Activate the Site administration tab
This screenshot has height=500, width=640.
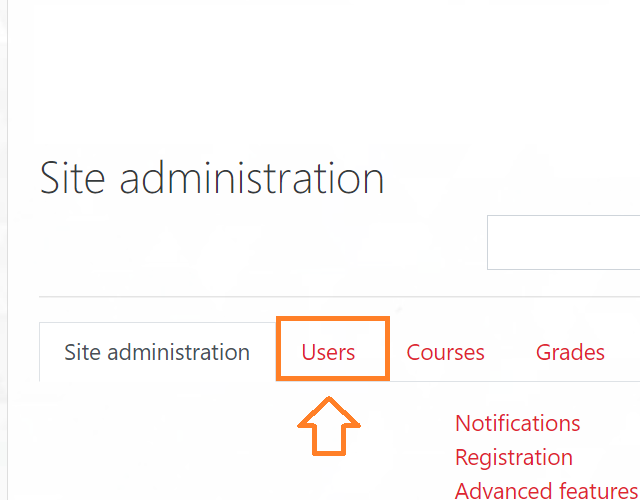157,353
